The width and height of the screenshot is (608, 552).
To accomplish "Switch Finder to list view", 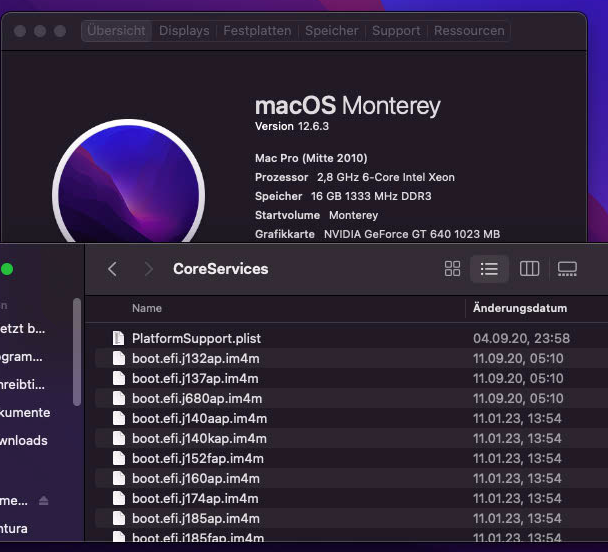I will (489, 269).
